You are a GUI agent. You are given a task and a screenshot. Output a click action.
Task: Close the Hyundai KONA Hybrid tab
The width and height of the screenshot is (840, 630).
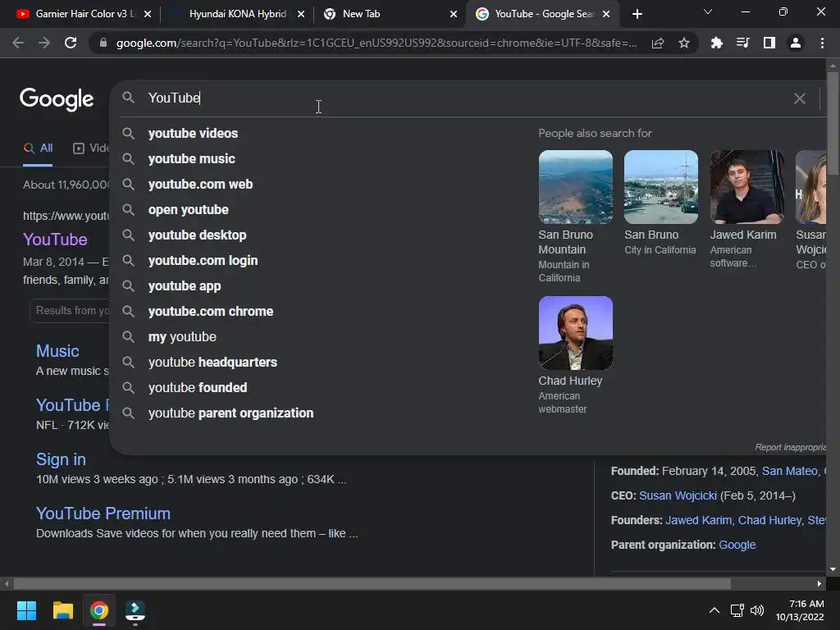click(x=301, y=14)
